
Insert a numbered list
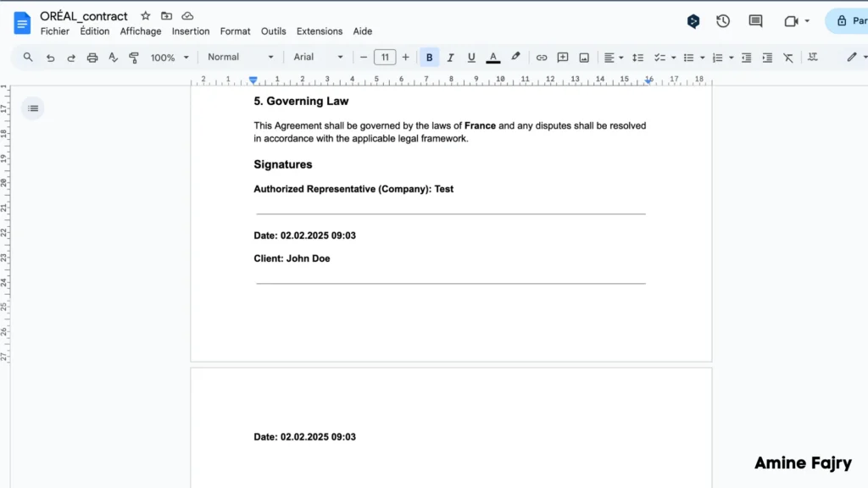(717, 58)
